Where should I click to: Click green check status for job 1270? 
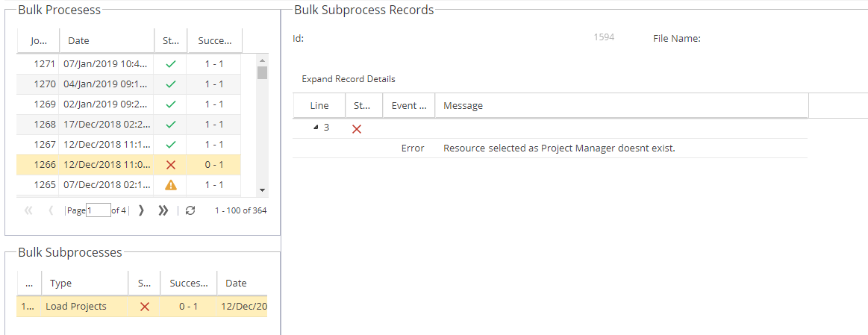[x=171, y=84]
